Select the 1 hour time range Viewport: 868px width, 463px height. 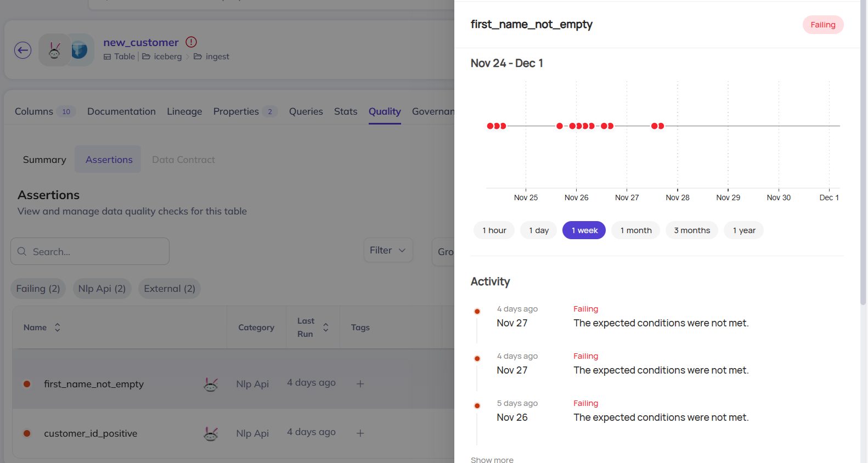click(x=494, y=230)
